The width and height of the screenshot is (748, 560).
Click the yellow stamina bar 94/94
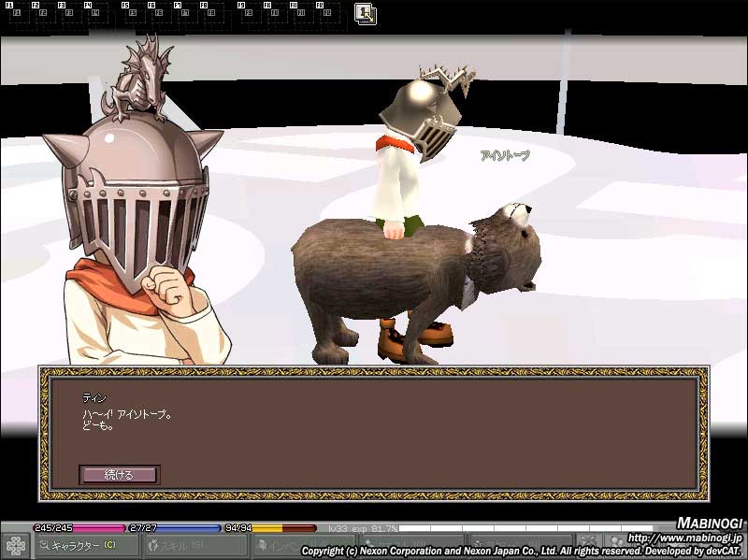coord(270,528)
